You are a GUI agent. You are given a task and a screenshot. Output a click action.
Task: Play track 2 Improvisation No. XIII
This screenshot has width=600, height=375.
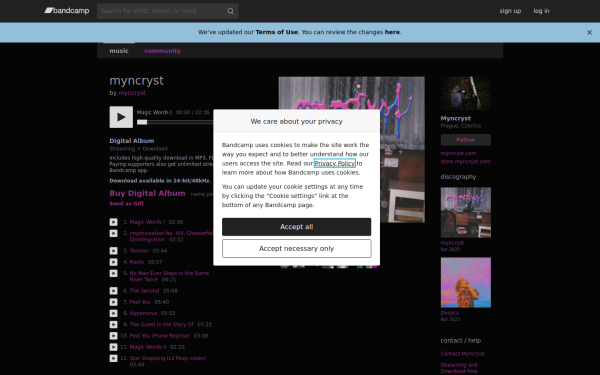click(114, 233)
